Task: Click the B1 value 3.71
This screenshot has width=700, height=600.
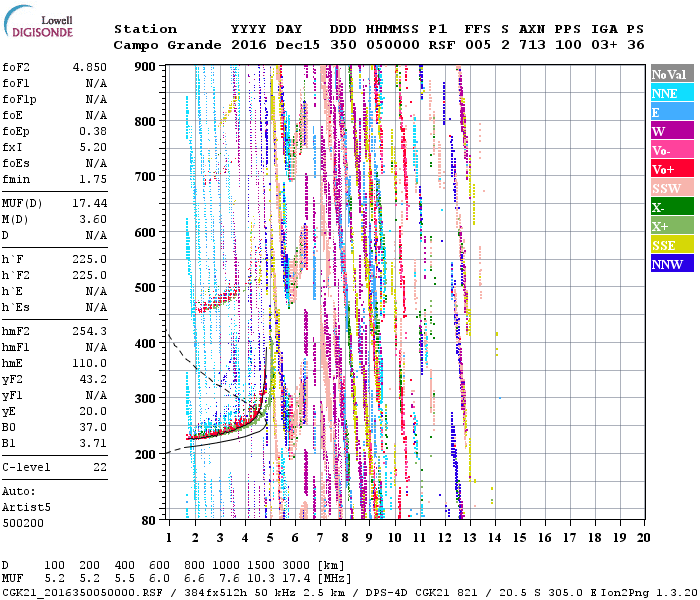Action: [93, 443]
